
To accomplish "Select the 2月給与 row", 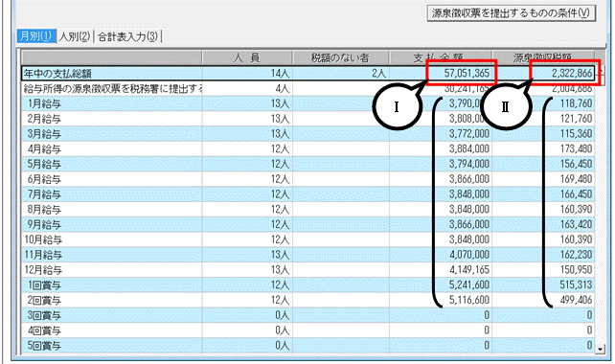I will pos(307,119).
